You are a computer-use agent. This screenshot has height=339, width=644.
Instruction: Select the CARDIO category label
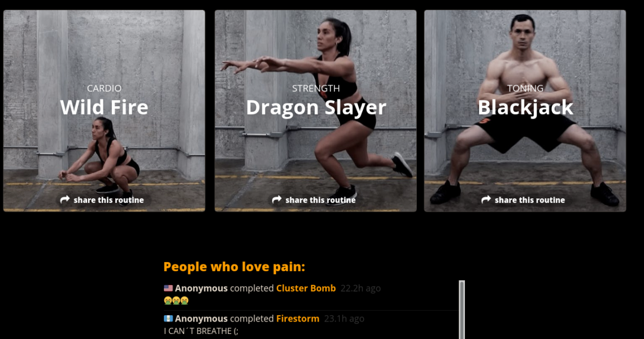click(104, 88)
